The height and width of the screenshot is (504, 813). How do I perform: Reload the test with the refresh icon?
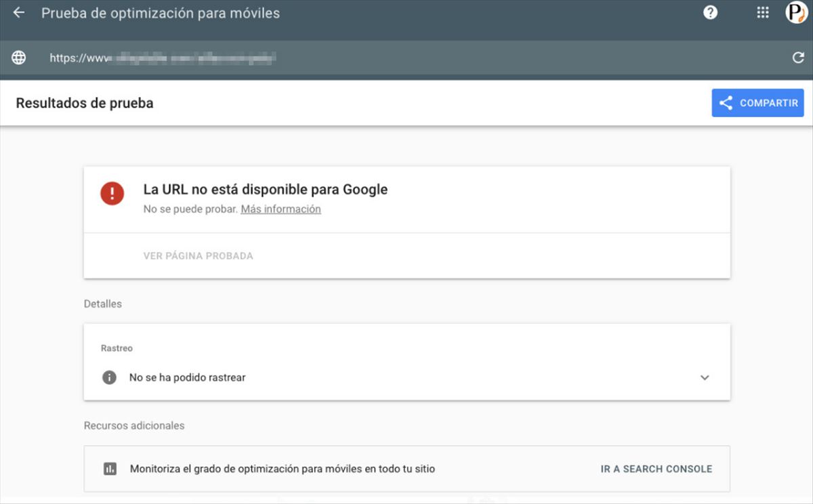click(x=798, y=58)
